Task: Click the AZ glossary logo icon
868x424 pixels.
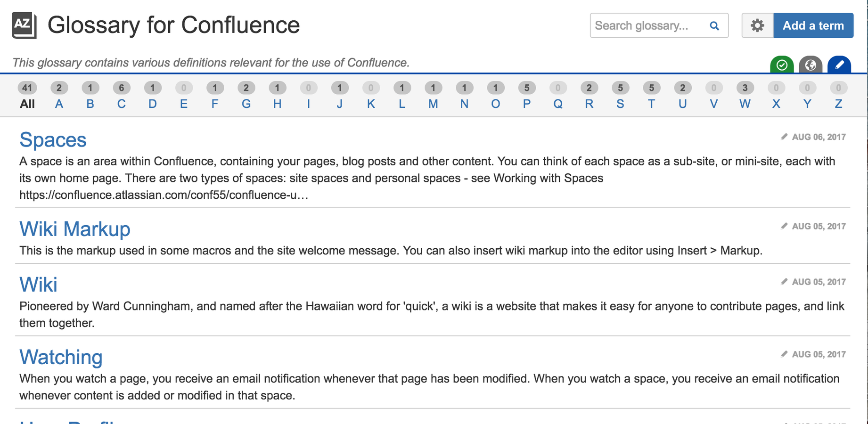Action: pyautogui.click(x=24, y=25)
